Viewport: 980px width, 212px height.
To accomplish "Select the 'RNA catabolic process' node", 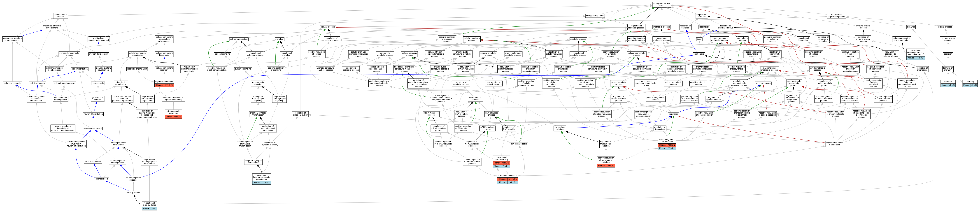I will tap(491, 114).
